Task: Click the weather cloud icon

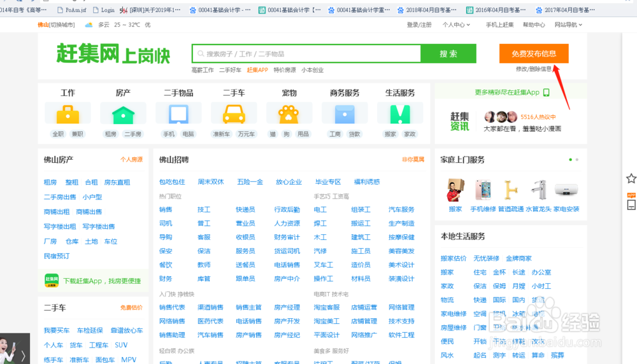Action: pyautogui.click(x=89, y=25)
